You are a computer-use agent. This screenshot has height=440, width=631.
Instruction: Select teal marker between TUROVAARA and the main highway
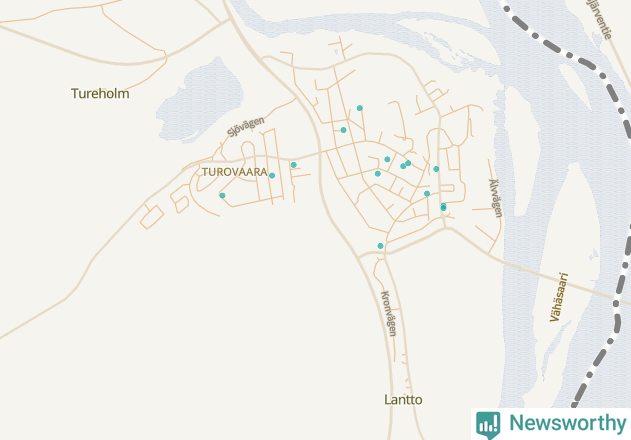294,165
